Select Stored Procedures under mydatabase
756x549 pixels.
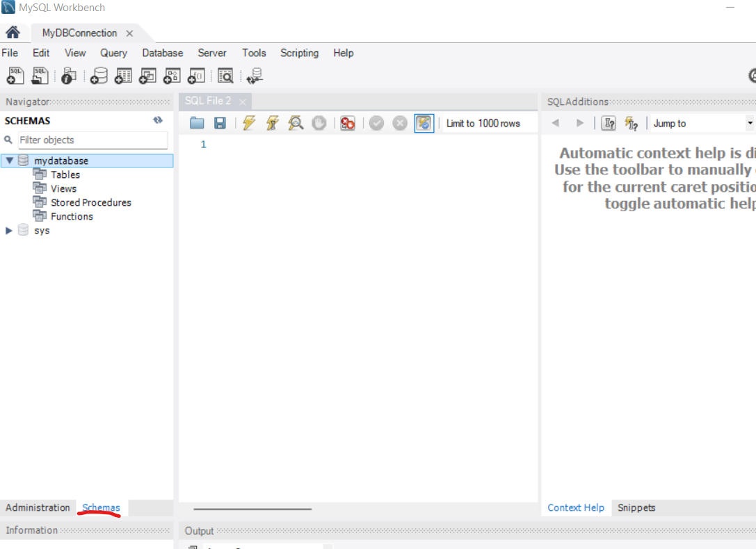point(91,202)
